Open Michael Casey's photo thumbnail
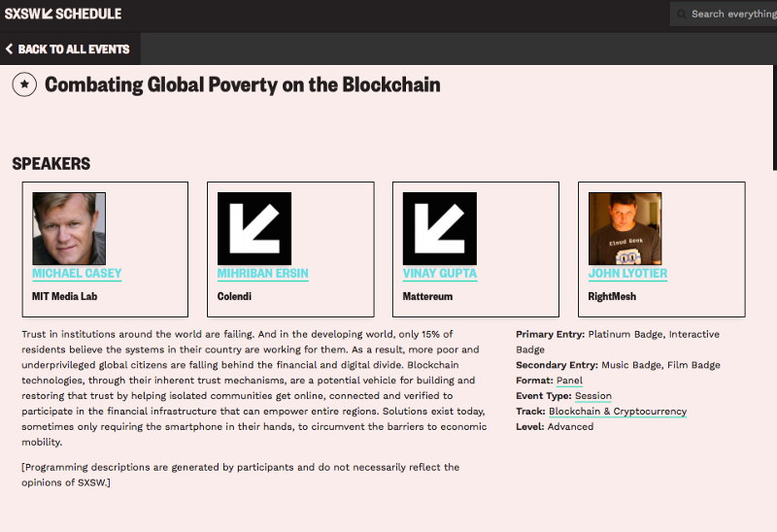777x532 pixels. tap(69, 228)
